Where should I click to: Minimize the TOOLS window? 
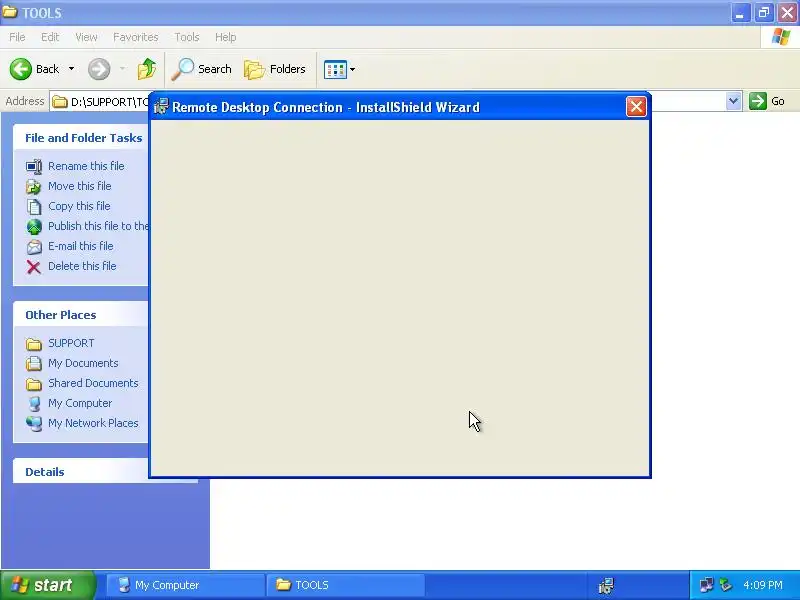tap(740, 13)
